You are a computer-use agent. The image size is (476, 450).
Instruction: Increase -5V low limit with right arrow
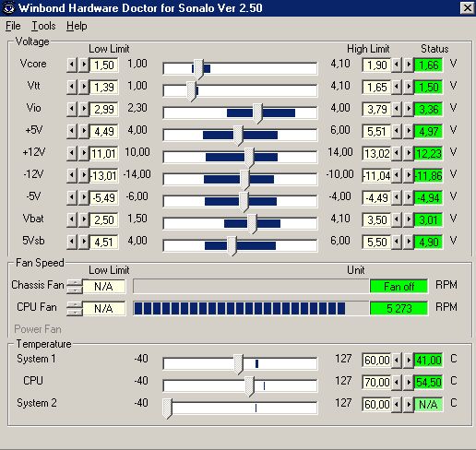pyautogui.click(x=84, y=197)
